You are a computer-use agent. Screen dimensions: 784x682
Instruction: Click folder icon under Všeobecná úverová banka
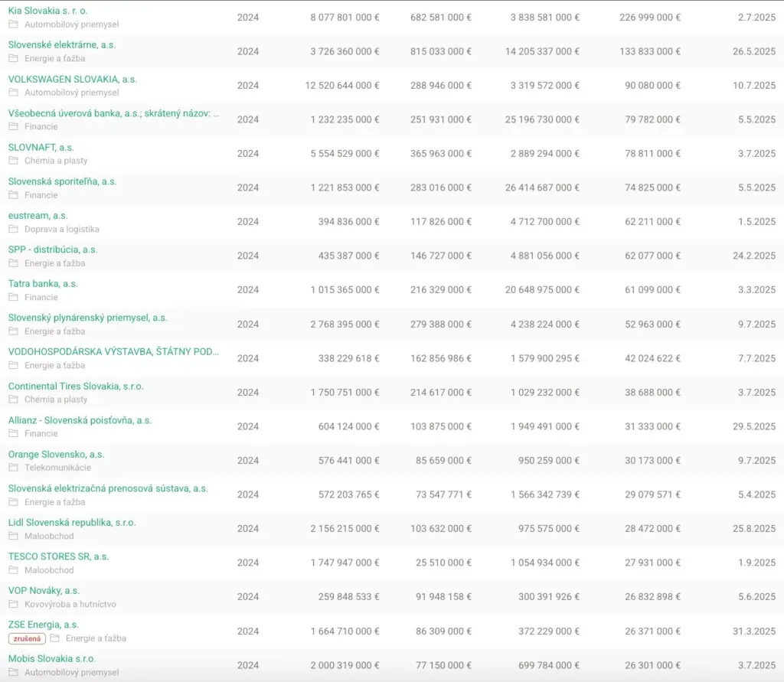pos(14,126)
